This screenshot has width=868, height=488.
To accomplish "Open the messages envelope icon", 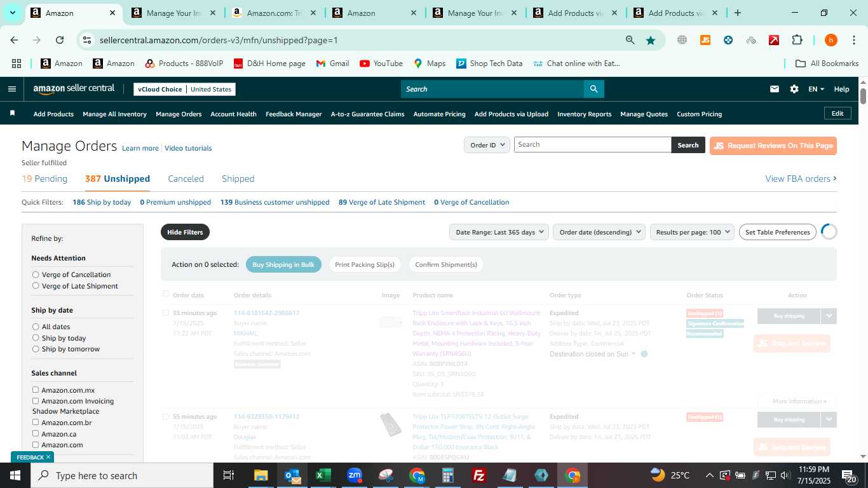I will pyautogui.click(x=775, y=89).
